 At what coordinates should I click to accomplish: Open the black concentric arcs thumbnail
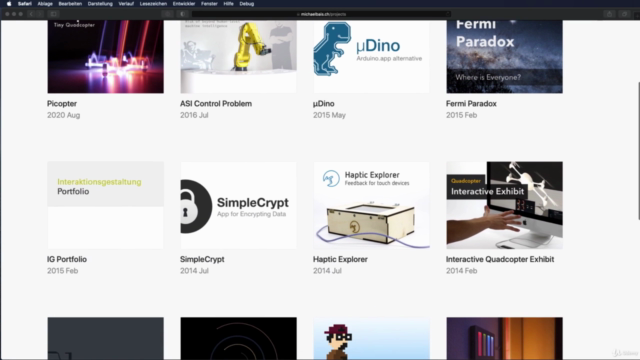[238, 338]
